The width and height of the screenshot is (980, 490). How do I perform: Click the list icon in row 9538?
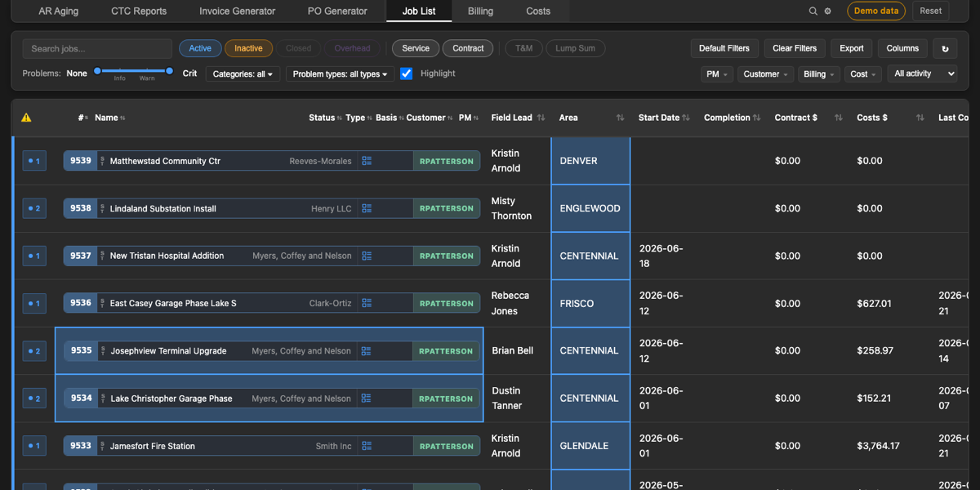point(367,208)
